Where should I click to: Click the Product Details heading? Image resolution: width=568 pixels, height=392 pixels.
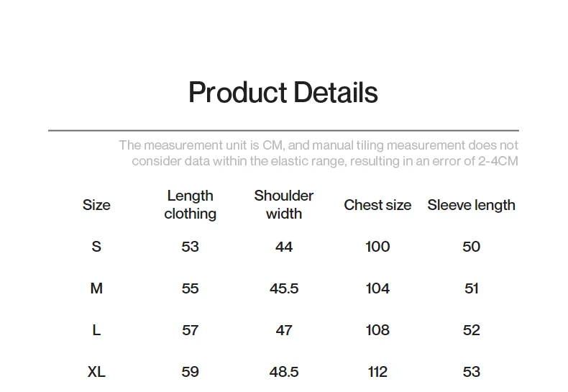pos(283,93)
